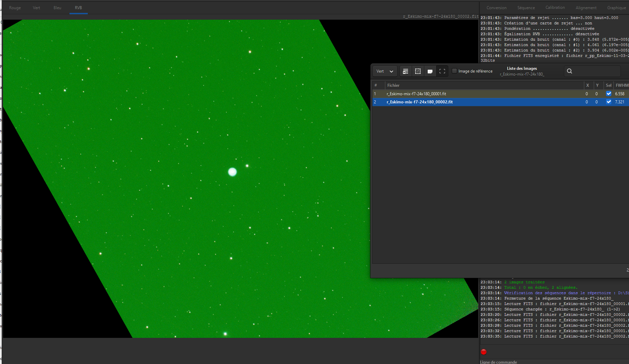Click the corner-brackets frame icon in the toolbar
This screenshot has width=629, height=364.
(x=442, y=71)
